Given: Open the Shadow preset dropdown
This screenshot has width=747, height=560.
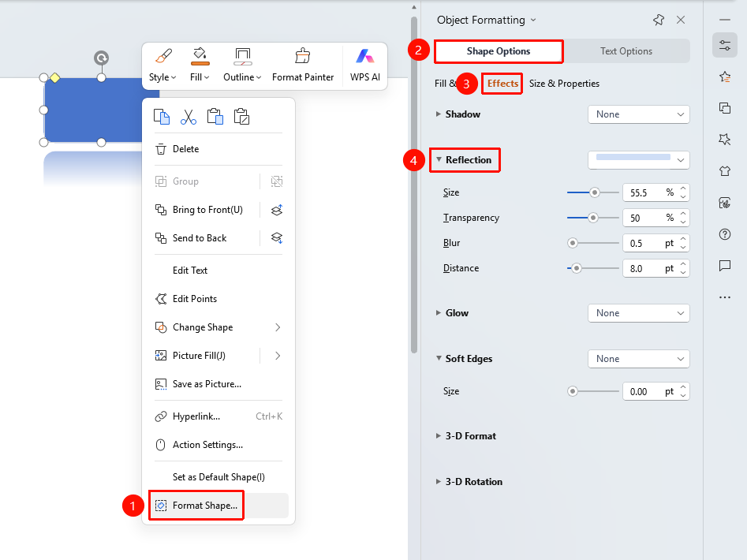Looking at the screenshot, I should click(x=638, y=114).
